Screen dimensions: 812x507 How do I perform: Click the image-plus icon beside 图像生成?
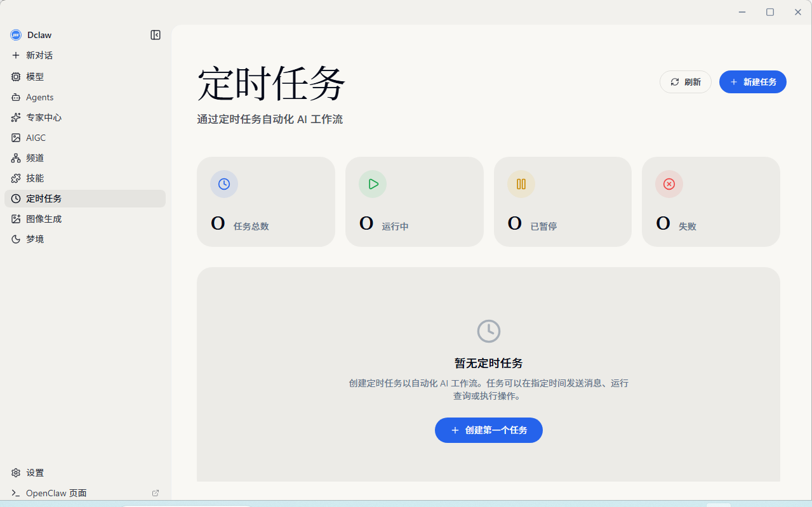point(16,219)
